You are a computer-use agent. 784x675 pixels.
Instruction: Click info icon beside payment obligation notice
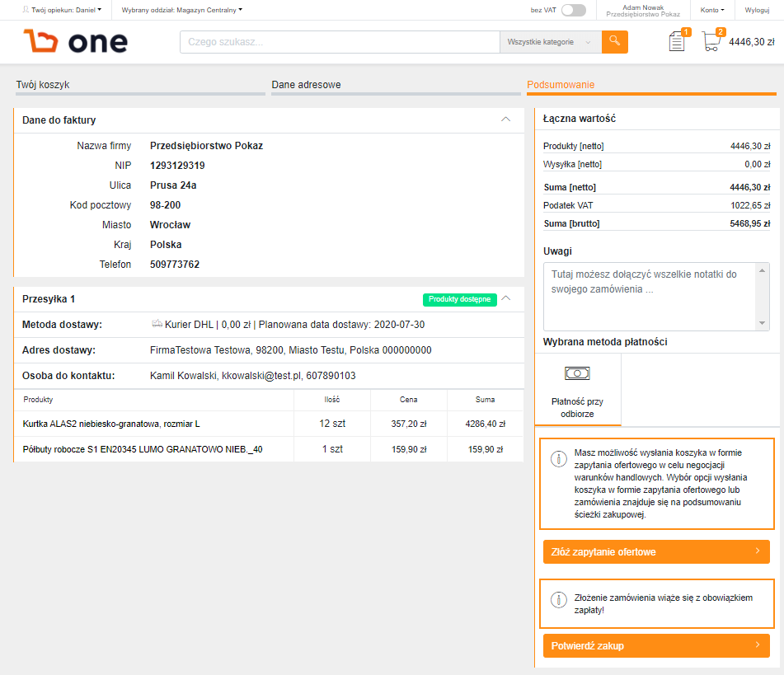[x=558, y=599]
